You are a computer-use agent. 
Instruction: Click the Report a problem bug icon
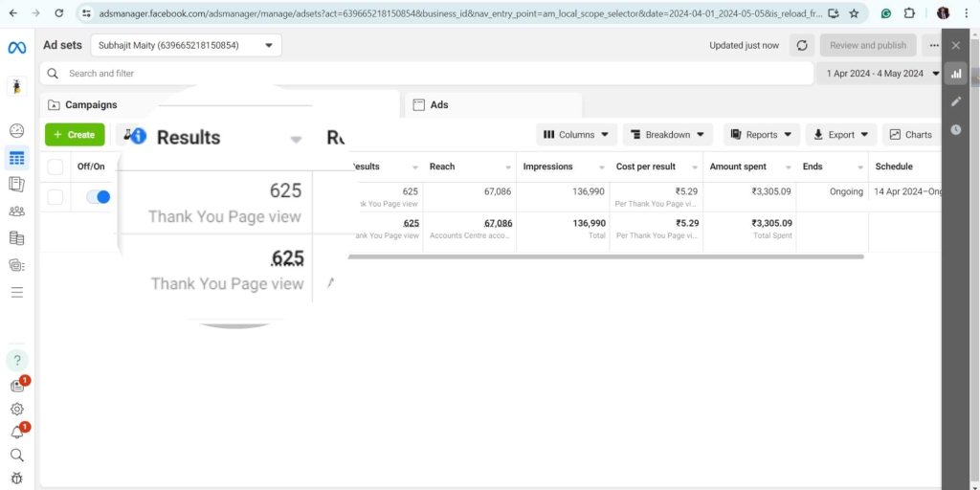pos(17,479)
